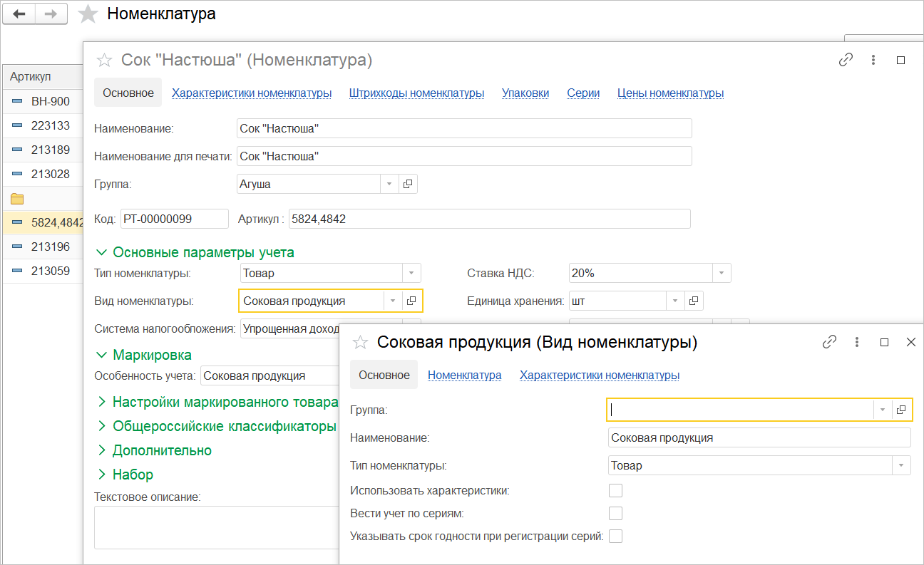Copy link to Сок "Настюша" card
924x565 pixels.
pos(846,61)
